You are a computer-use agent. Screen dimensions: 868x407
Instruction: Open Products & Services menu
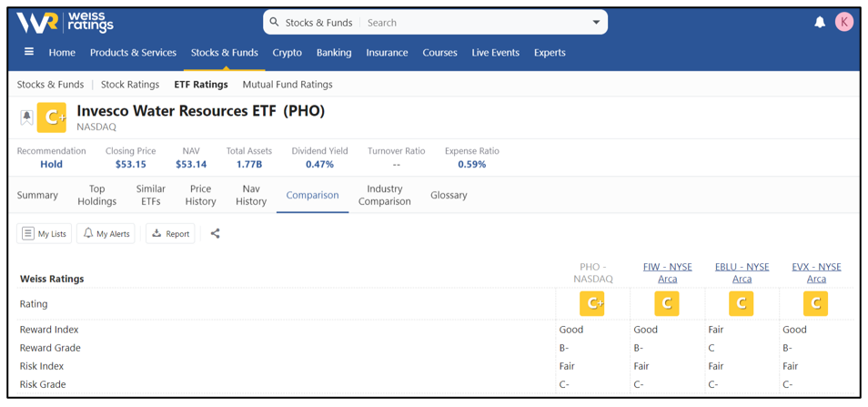pyautogui.click(x=134, y=53)
